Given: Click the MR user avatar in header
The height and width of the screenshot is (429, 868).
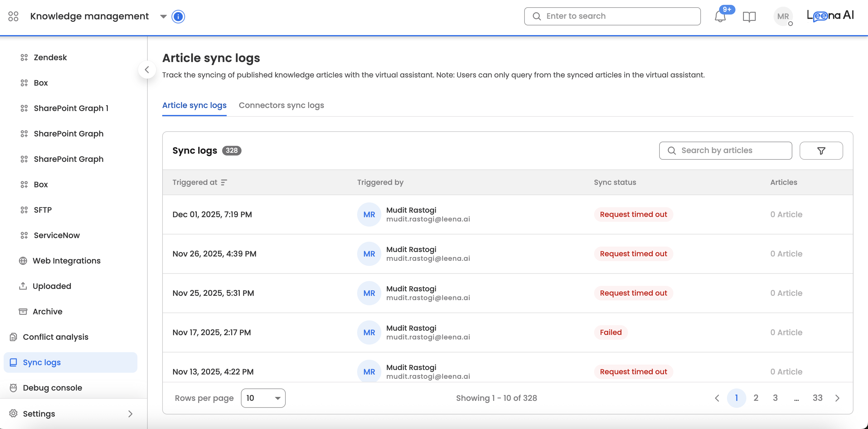Looking at the screenshot, I should click(783, 16).
